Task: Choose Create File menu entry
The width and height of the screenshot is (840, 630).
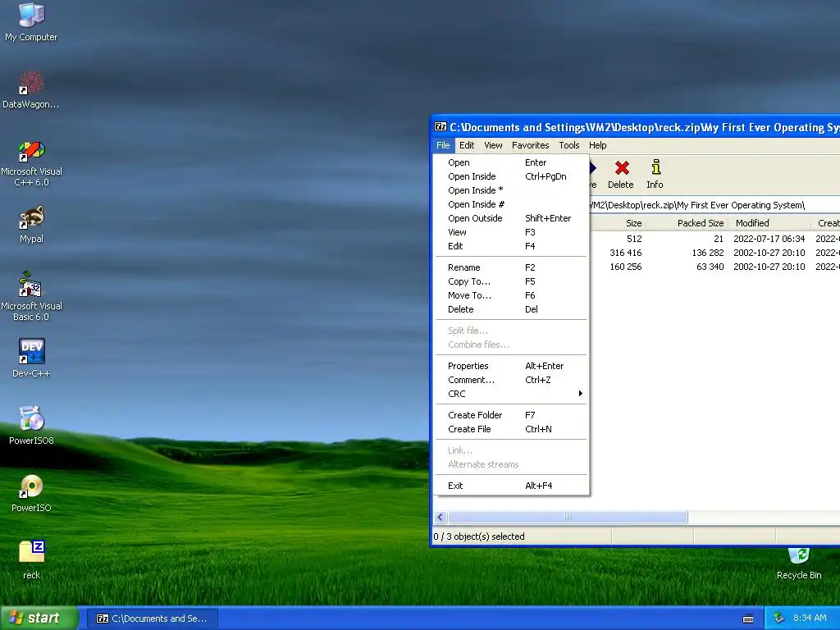Action: click(x=511, y=429)
